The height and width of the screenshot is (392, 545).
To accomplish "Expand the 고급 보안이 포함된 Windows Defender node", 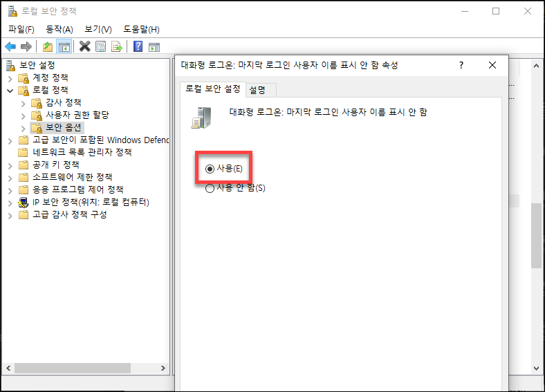I will 10,141.
